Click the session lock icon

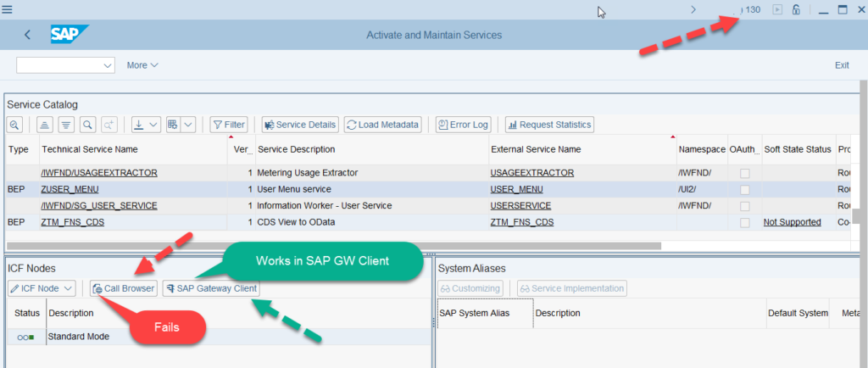click(796, 9)
